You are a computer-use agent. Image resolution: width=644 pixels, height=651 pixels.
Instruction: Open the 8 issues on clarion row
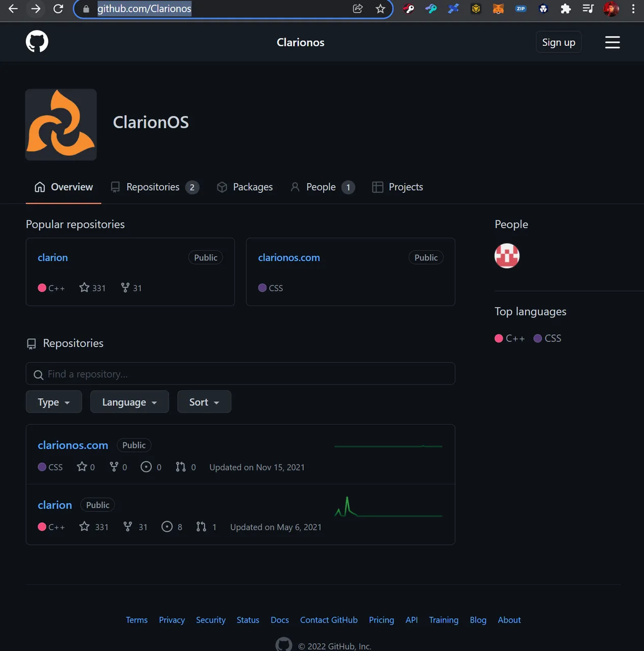(x=172, y=527)
